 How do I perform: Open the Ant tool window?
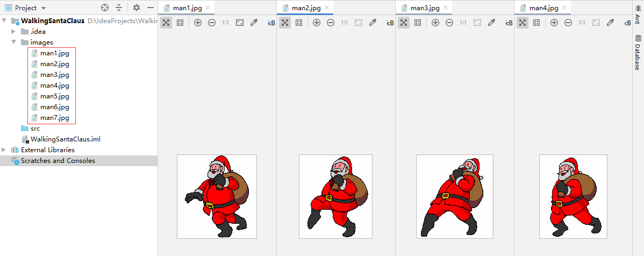click(x=638, y=16)
